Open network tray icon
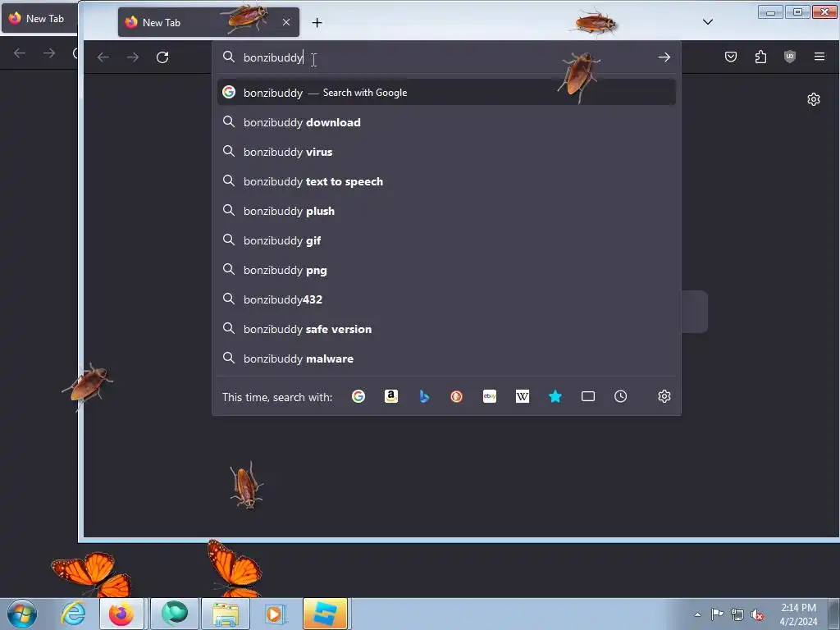Viewport: 840px width, 630px height. [x=737, y=614]
